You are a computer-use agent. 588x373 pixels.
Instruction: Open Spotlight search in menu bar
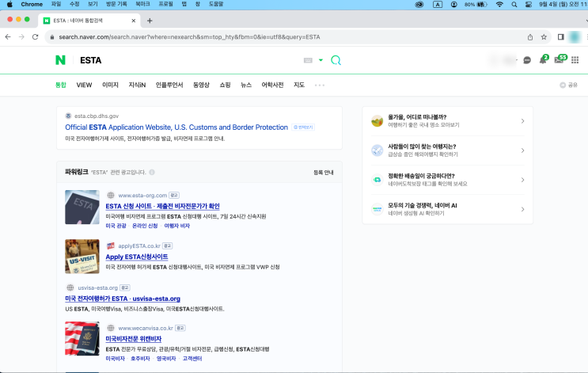514,4
